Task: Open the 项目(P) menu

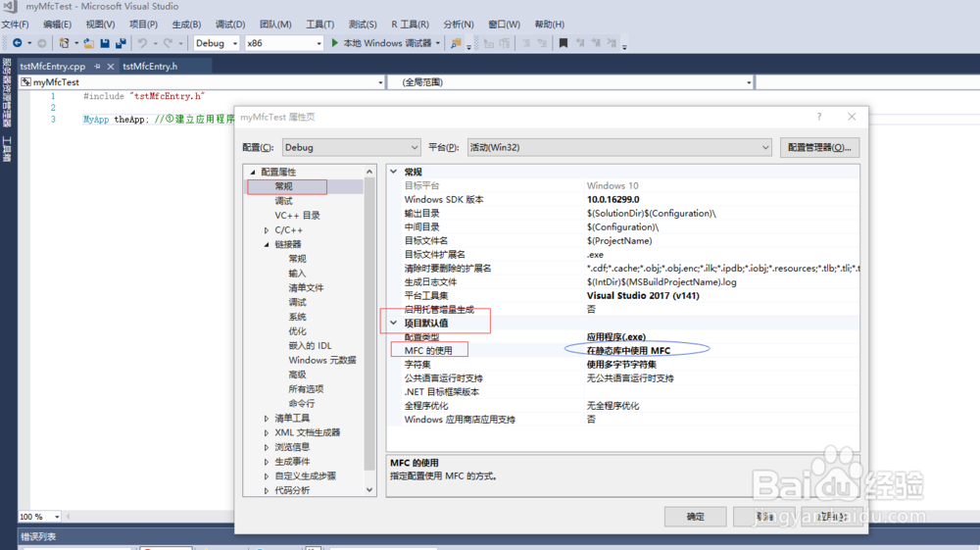Action: click(143, 25)
